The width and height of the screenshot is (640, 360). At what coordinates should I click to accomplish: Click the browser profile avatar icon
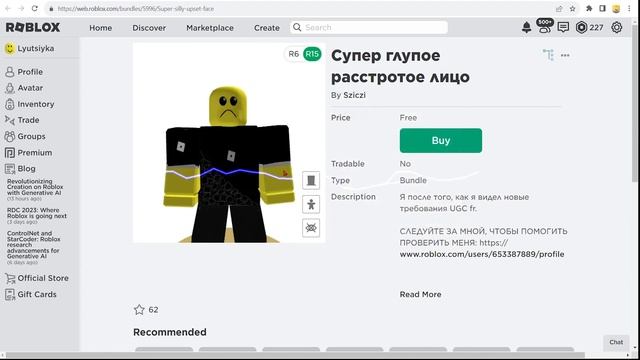(616, 9)
